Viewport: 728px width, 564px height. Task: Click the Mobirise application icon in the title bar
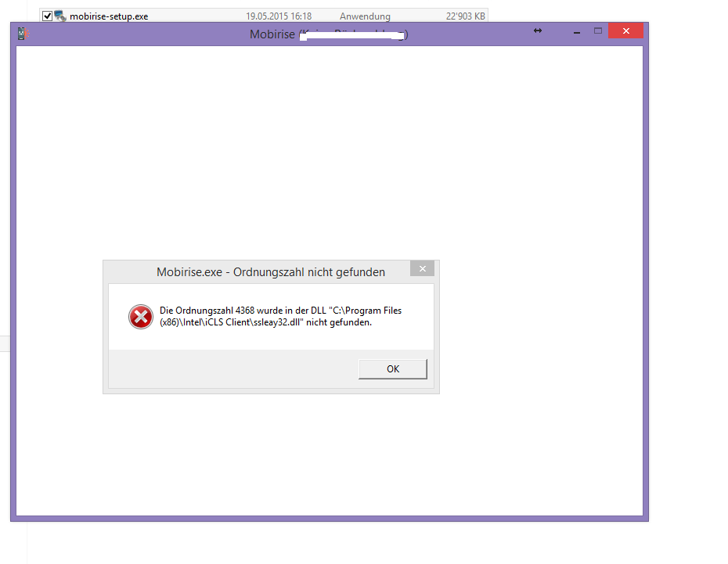23,33
